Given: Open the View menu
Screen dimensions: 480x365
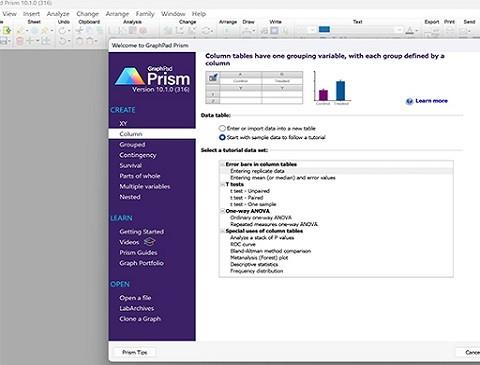Looking at the screenshot, I should pyautogui.click(x=9, y=14).
